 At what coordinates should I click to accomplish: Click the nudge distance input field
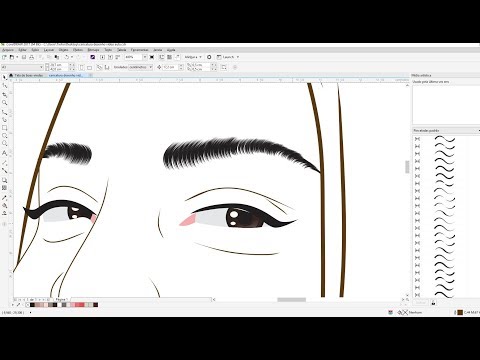(170, 67)
